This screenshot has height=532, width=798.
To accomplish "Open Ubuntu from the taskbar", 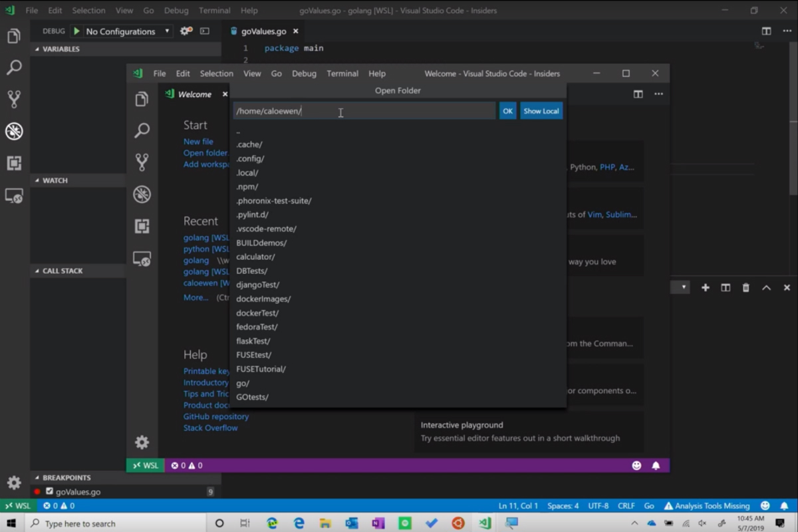I will (x=458, y=523).
